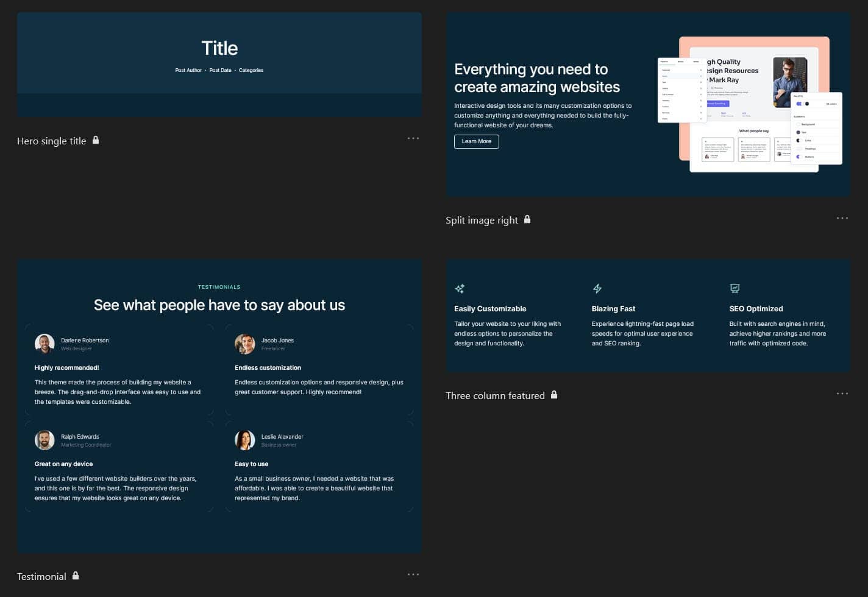Click the 'SEO Optimized' heading
868x597 pixels.
pos(756,309)
